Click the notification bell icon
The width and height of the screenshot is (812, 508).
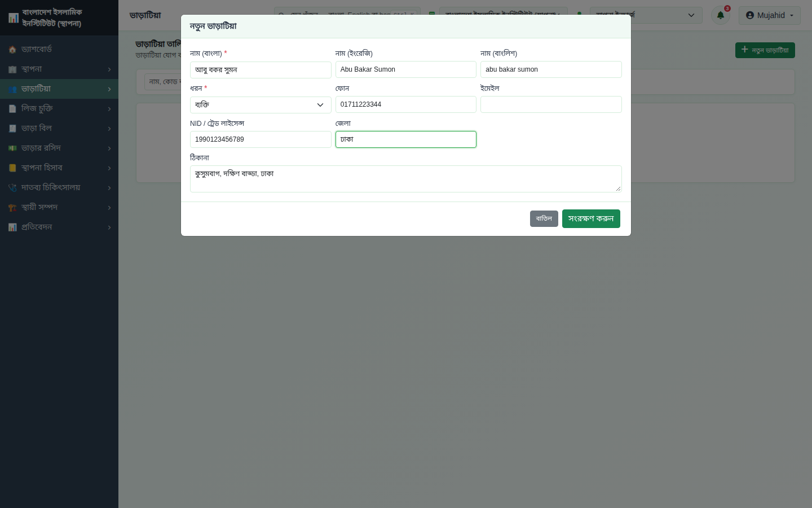(720, 15)
